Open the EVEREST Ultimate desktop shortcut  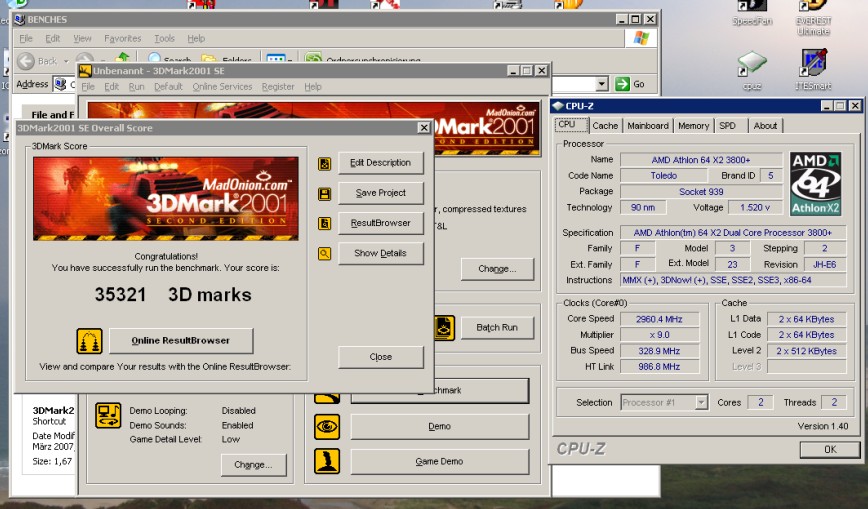(x=813, y=17)
